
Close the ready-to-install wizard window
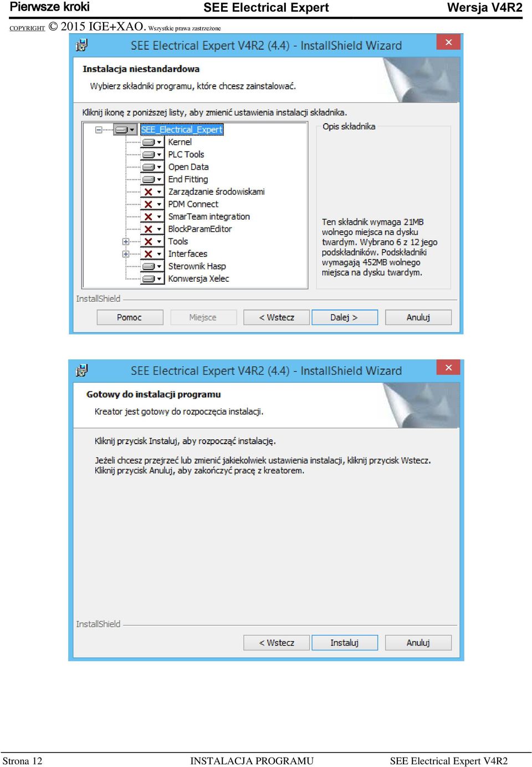tap(448, 368)
